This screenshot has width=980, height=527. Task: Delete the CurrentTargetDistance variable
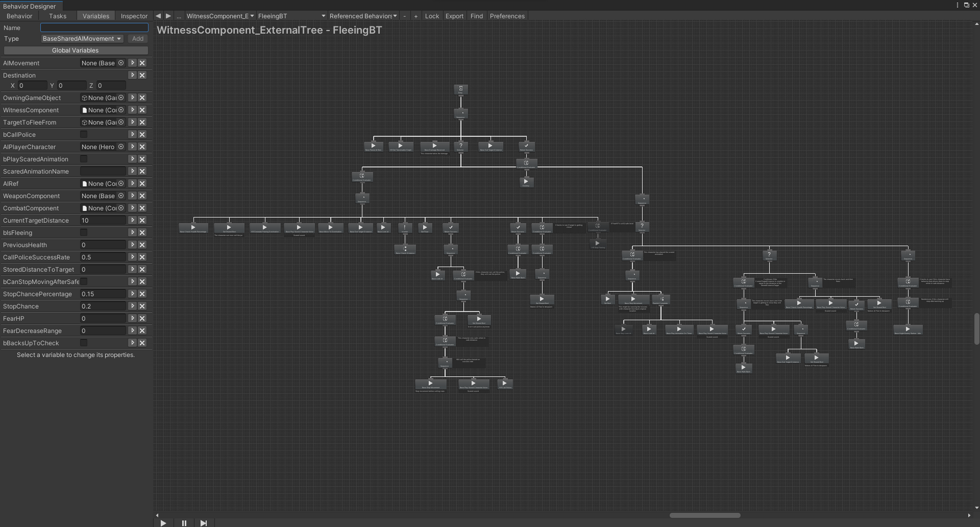(142, 220)
